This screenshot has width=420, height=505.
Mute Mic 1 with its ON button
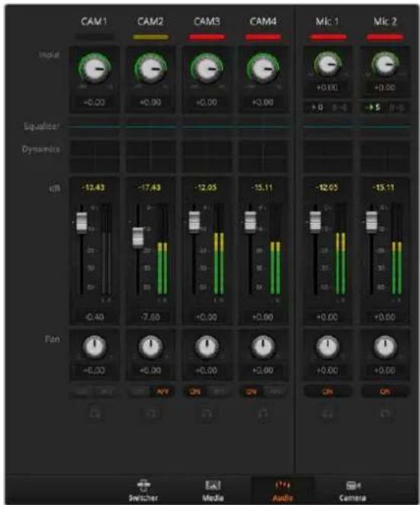(328, 391)
